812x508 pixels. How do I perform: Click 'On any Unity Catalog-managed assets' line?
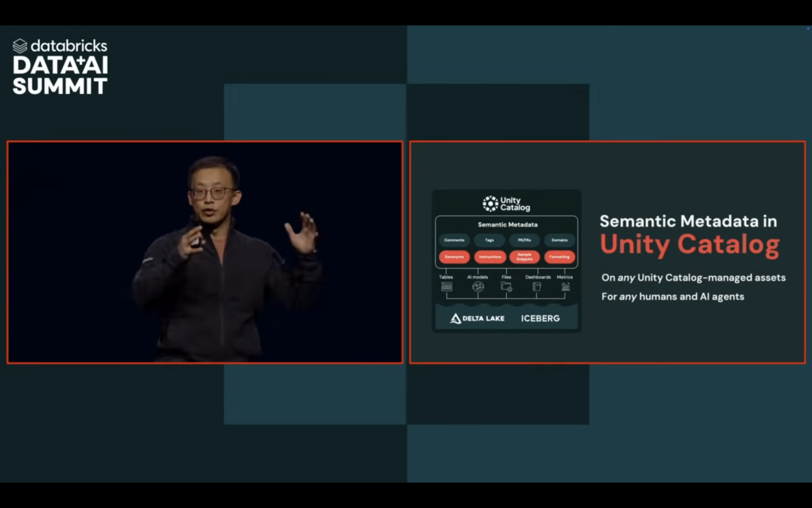(x=693, y=278)
